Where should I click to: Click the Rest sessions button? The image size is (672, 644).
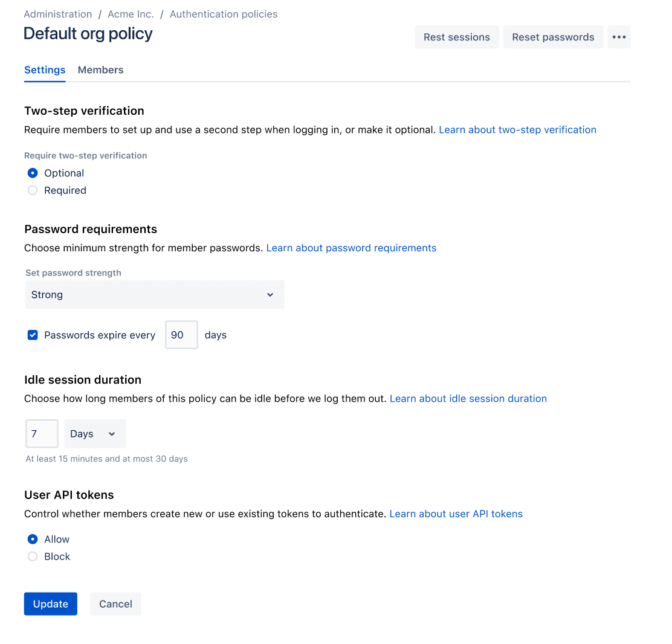[x=456, y=37]
